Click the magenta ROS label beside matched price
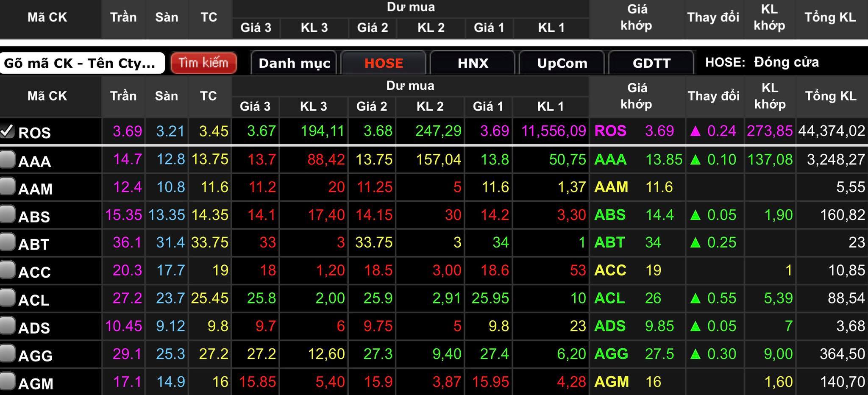 [x=610, y=131]
